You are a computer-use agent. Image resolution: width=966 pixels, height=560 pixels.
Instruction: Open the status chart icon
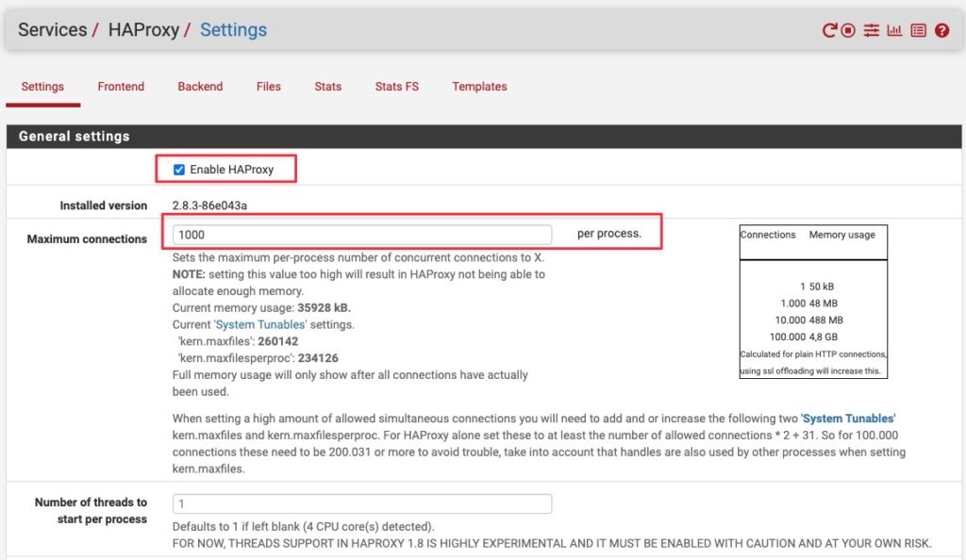894,30
